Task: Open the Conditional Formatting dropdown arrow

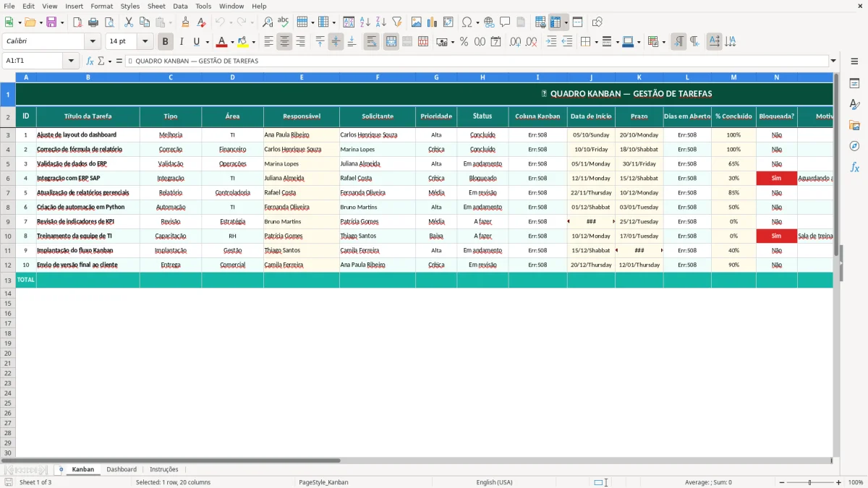Action: pyautogui.click(x=663, y=42)
